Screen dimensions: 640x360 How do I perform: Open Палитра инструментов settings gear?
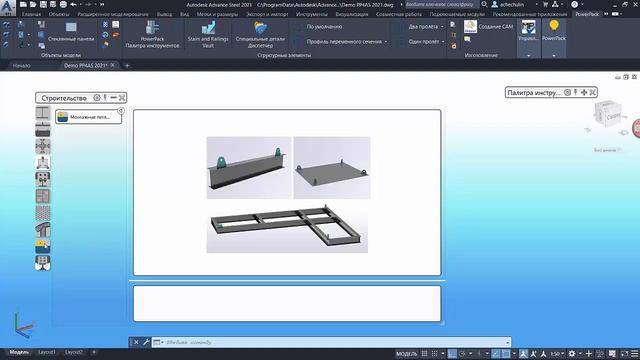(x=567, y=93)
